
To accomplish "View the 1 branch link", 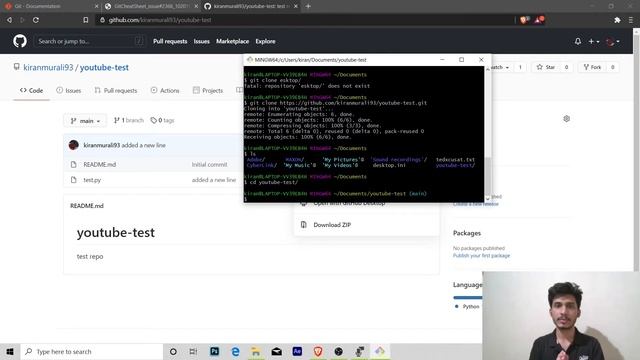I will click(x=129, y=120).
